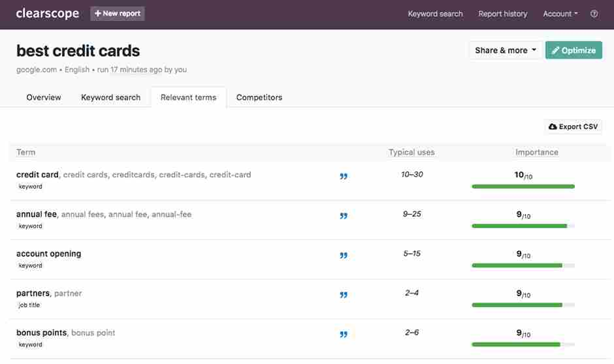Open Keyword search in top navigation

click(x=435, y=14)
